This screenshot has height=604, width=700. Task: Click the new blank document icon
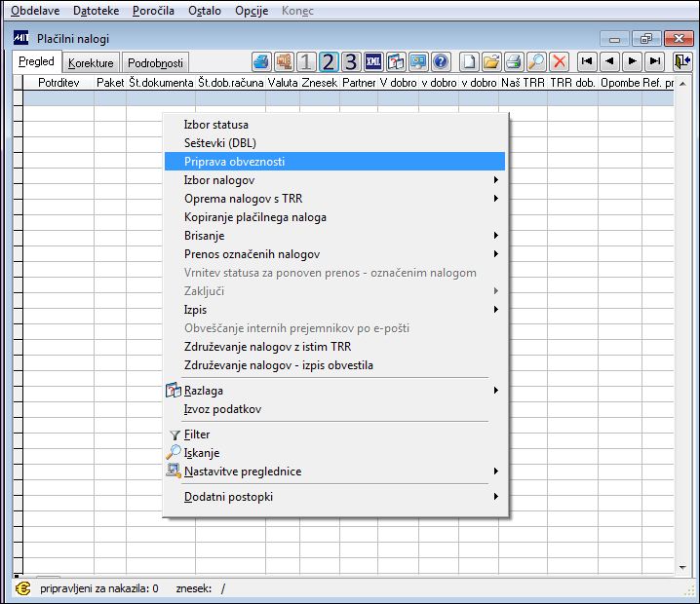point(469,61)
